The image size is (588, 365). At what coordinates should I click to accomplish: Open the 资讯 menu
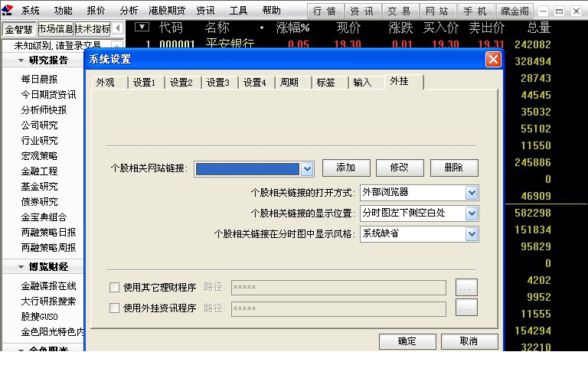[x=205, y=11]
